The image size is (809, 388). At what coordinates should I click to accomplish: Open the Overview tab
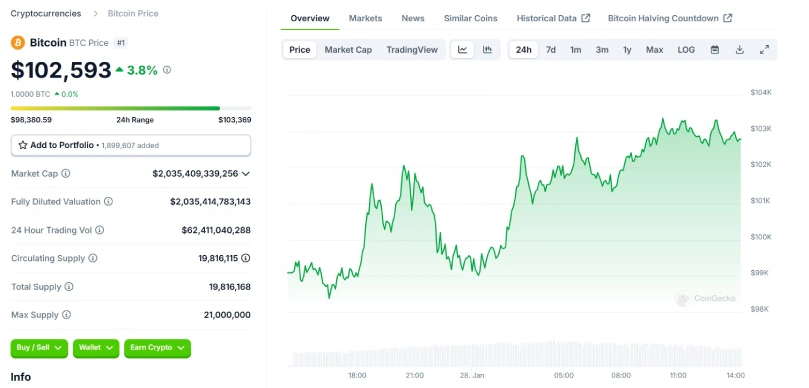tap(310, 18)
